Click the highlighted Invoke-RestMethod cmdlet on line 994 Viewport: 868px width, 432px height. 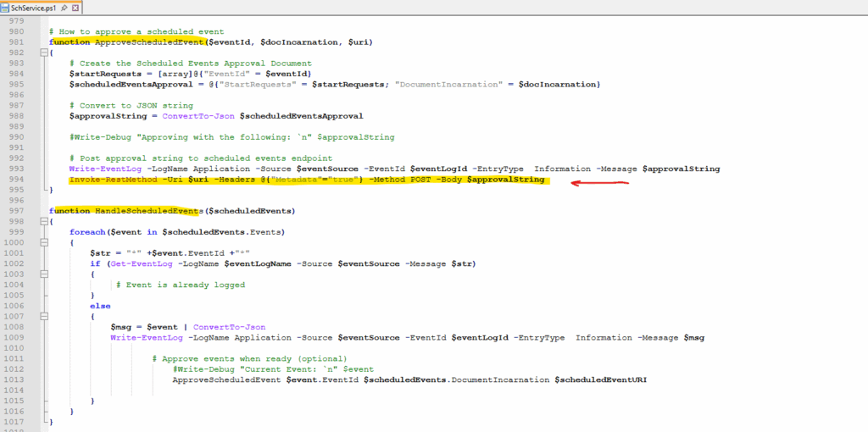click(x=113, y=180)
